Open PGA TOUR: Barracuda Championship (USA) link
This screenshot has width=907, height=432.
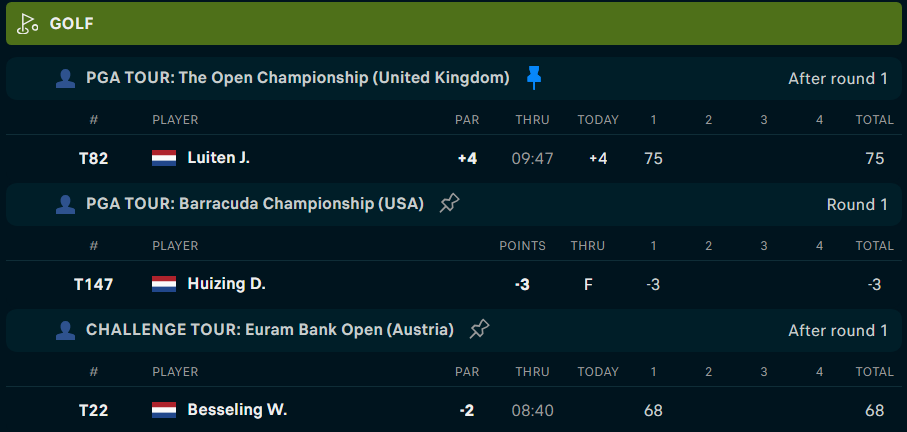(255, 204)
